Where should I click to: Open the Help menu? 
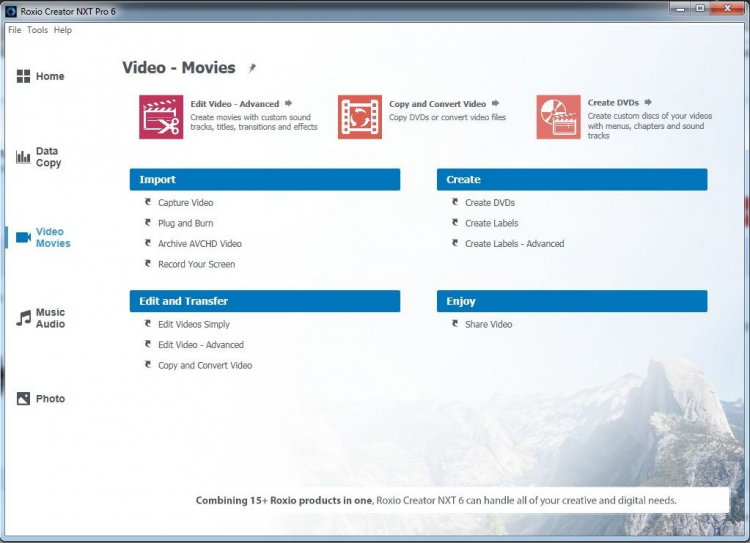tap(63, 30)
